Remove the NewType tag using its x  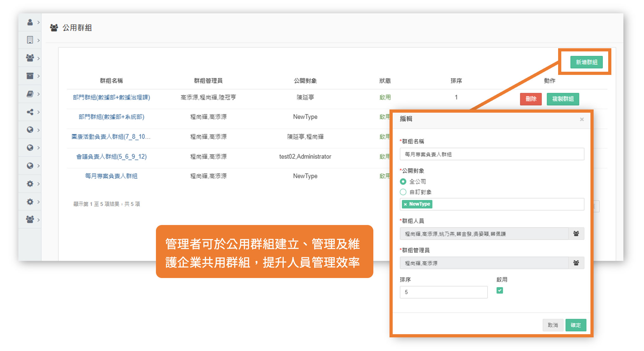(405, 204)
